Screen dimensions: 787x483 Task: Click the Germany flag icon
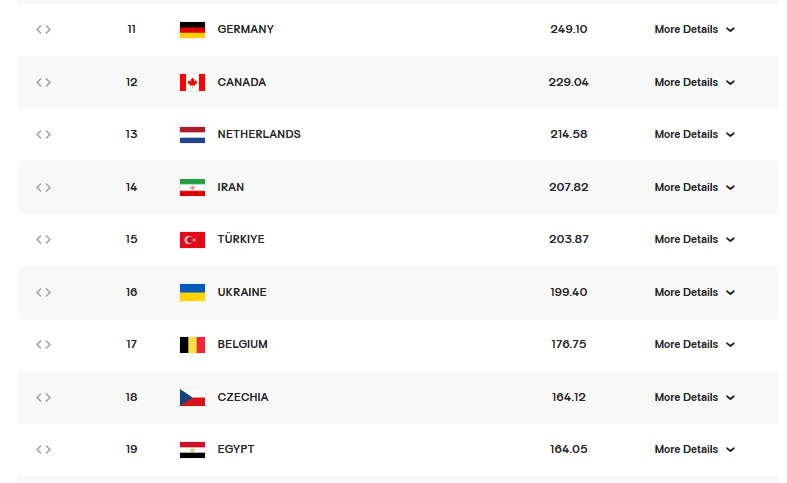tap(192, 30)
